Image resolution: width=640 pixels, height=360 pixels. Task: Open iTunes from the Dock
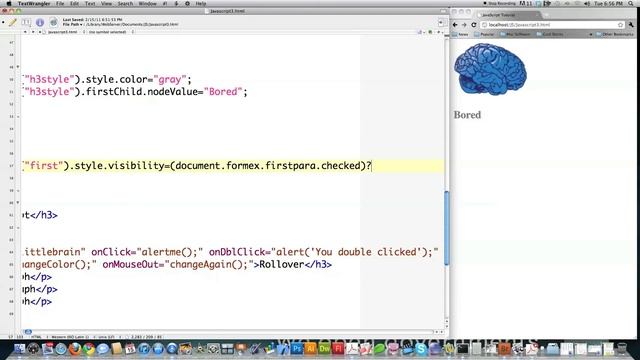click(x=144, y=349)
